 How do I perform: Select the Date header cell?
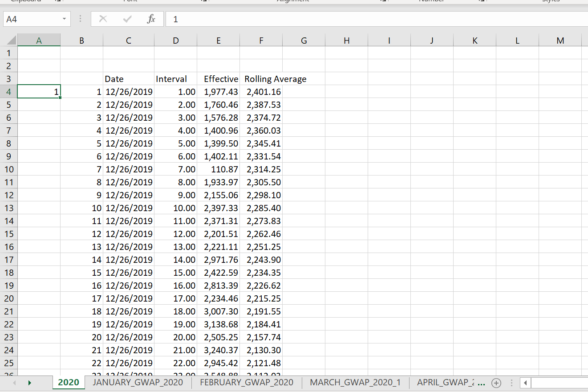(x=128, y=79)
